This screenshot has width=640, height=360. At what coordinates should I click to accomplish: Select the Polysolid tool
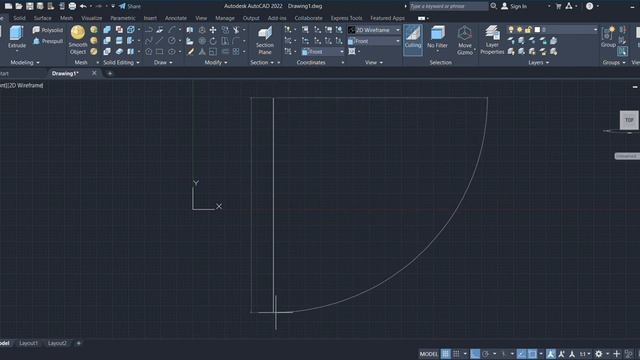pyautogui.click(x=48, y=30)
